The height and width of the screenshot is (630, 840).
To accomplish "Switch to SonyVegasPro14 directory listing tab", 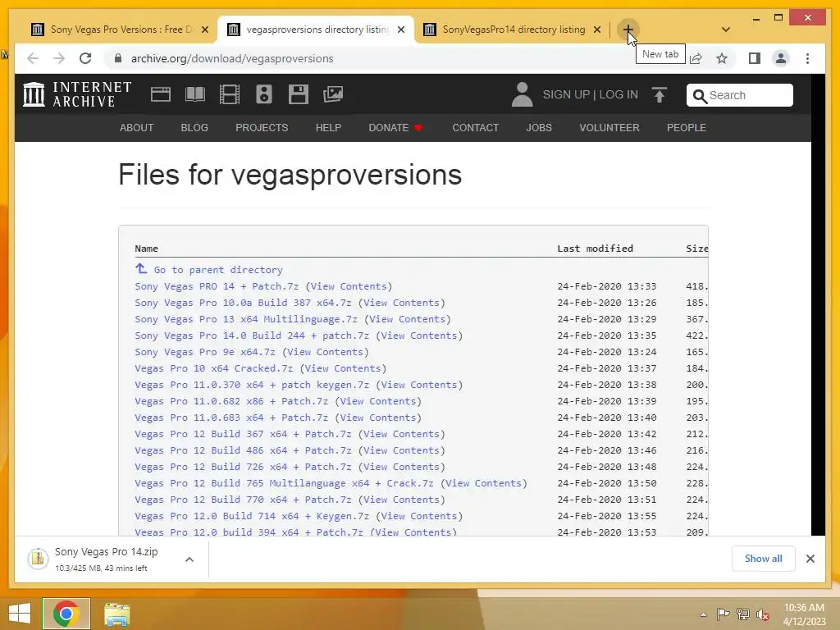I will [513, 30].
